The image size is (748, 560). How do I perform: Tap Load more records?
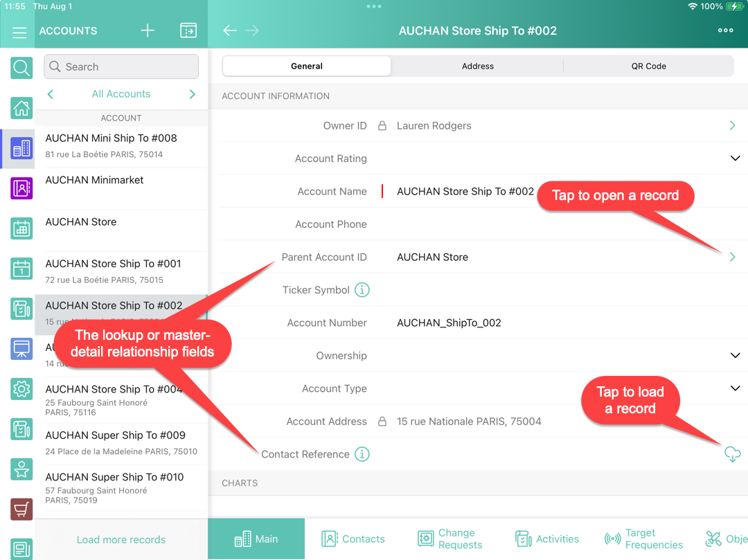pyautogui.click(x=121, y=540)
